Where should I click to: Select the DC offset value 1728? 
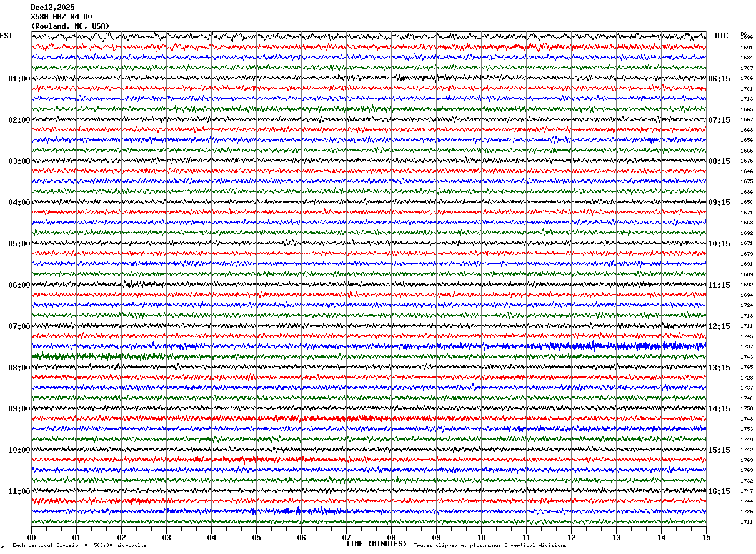tap(747, 378)
